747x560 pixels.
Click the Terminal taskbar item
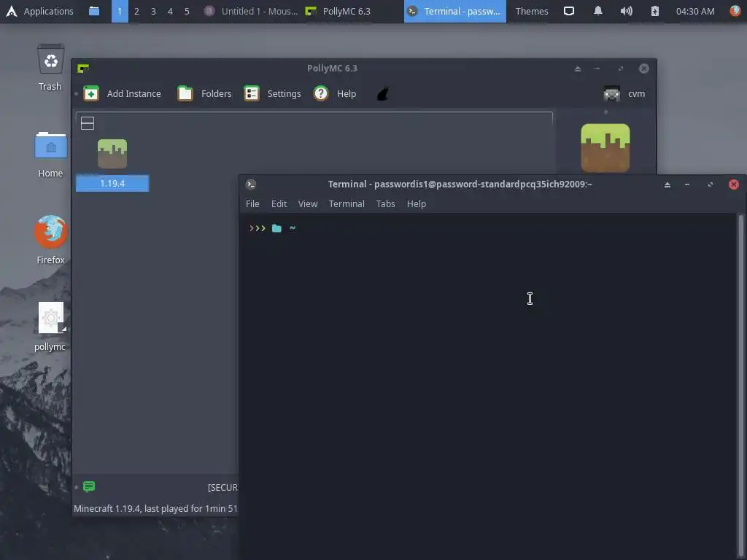pos(455,11)
